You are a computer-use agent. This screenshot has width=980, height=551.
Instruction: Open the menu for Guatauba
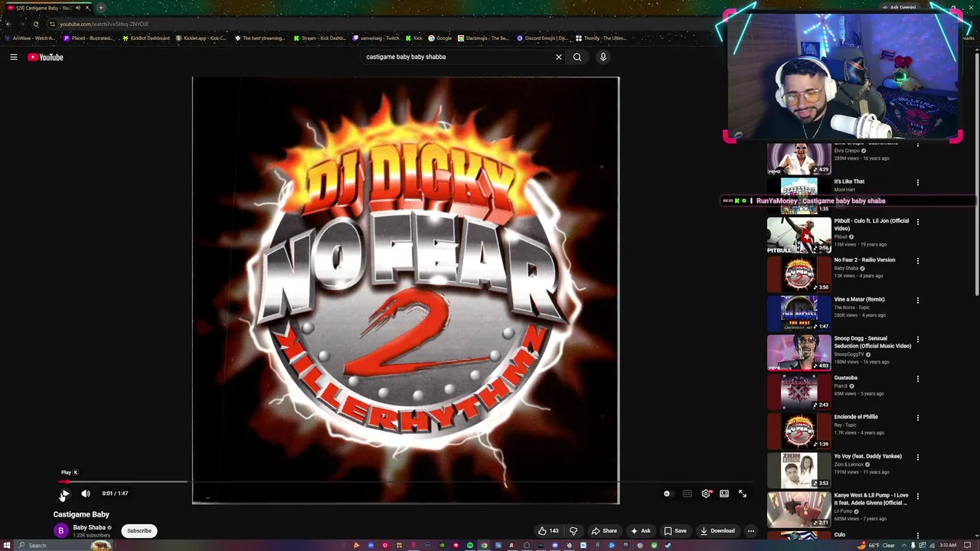(918, 379)
